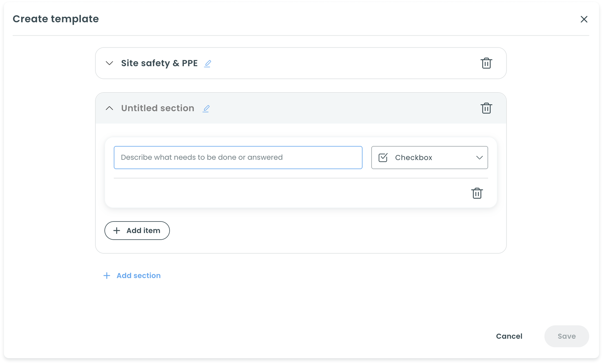Image resolution: width=603 pixels, height=364 pixels.
Task: Focus the item description input field
Action: pos(238,157)
